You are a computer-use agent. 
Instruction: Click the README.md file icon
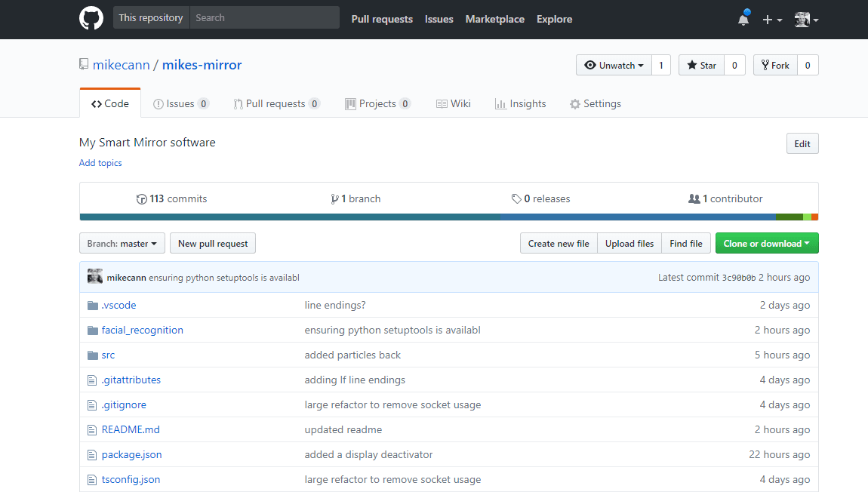(x=93, y=430)
